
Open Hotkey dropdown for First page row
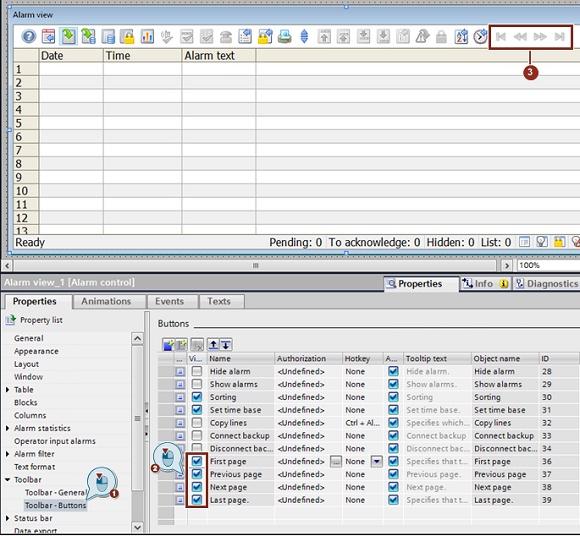click(x=377, y=461)
